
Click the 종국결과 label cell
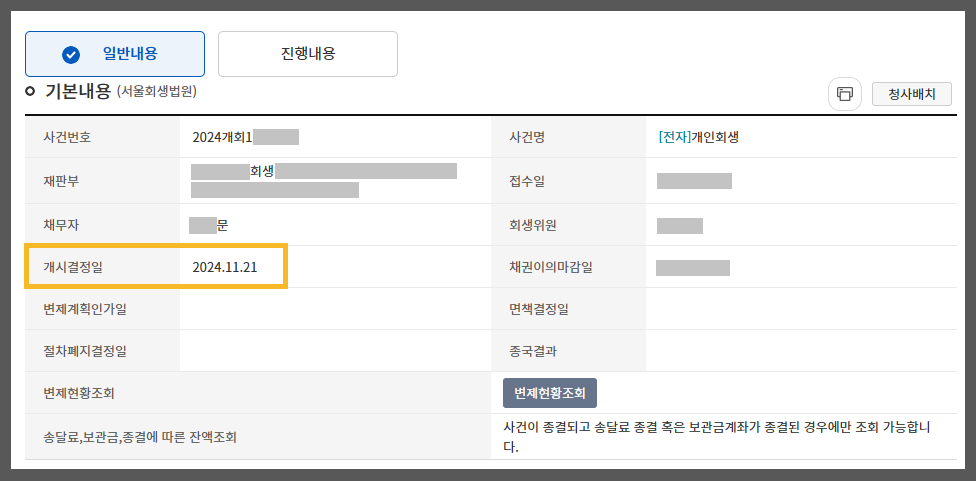568,350
